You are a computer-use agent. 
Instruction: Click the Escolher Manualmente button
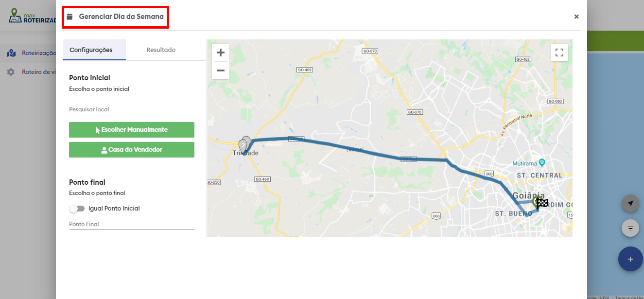tap(132, 130)
